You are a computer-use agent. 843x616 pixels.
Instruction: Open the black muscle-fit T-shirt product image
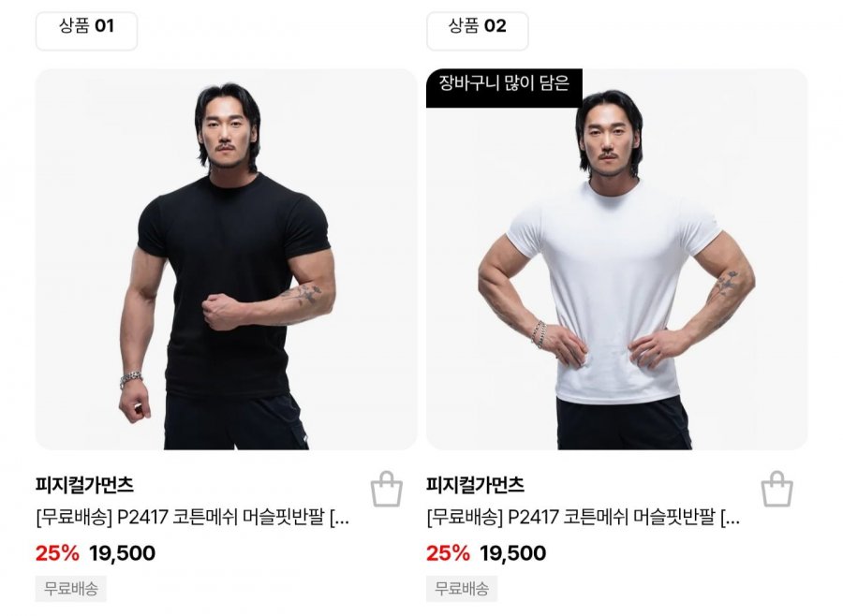coord(227,259)
